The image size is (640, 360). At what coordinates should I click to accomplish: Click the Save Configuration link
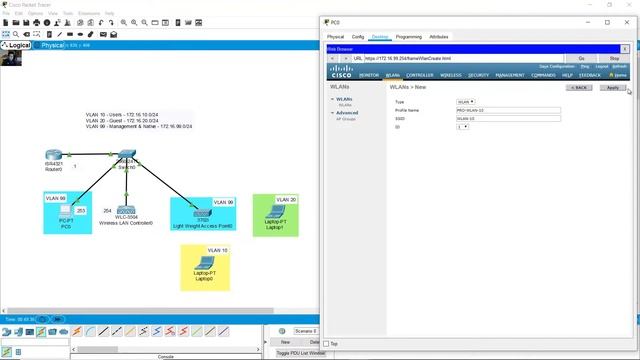[557, 67]
